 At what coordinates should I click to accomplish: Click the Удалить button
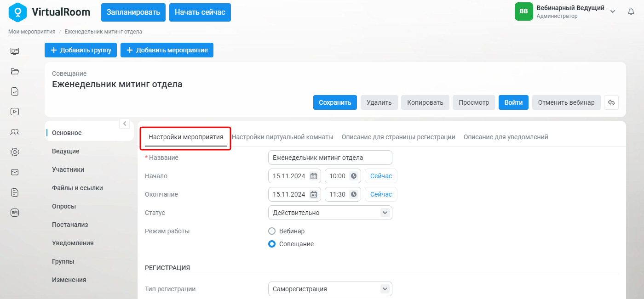click(379, 102)
